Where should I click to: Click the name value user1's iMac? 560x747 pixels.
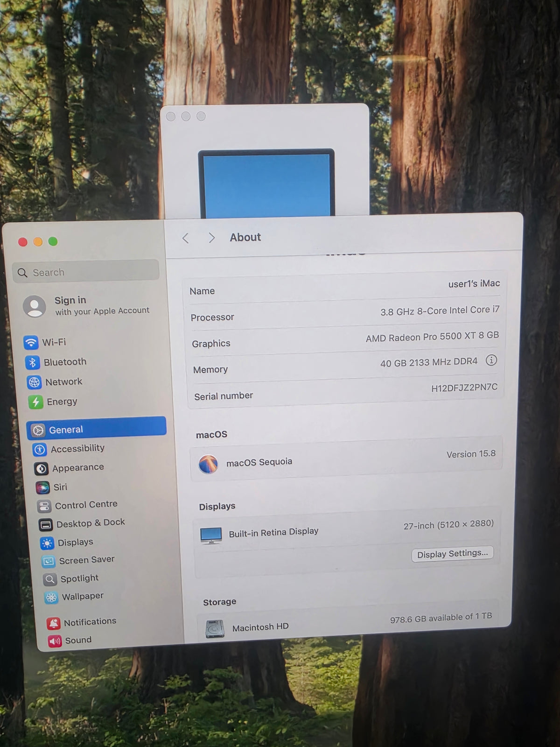[474, 283]
